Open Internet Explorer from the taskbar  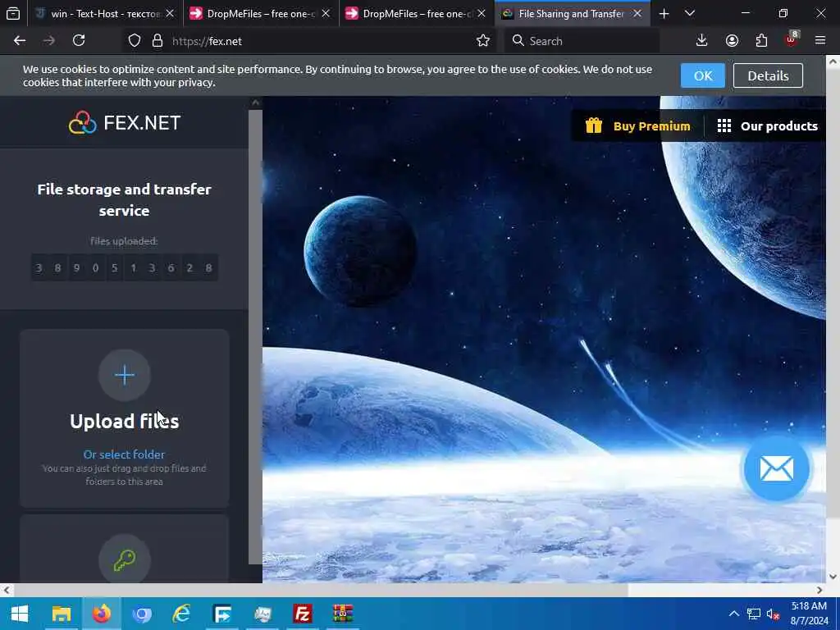pos(181,614)
